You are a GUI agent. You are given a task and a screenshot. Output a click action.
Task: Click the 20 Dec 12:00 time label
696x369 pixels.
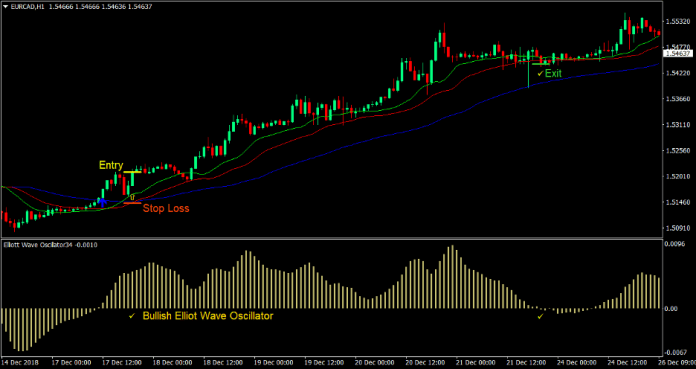426,362
